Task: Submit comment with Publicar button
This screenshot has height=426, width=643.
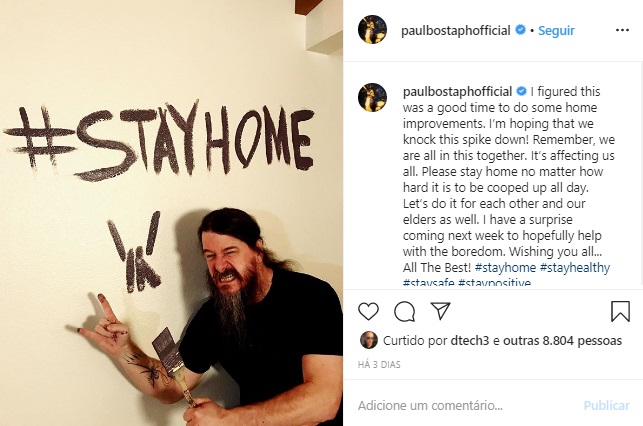Action: [607, 405]
